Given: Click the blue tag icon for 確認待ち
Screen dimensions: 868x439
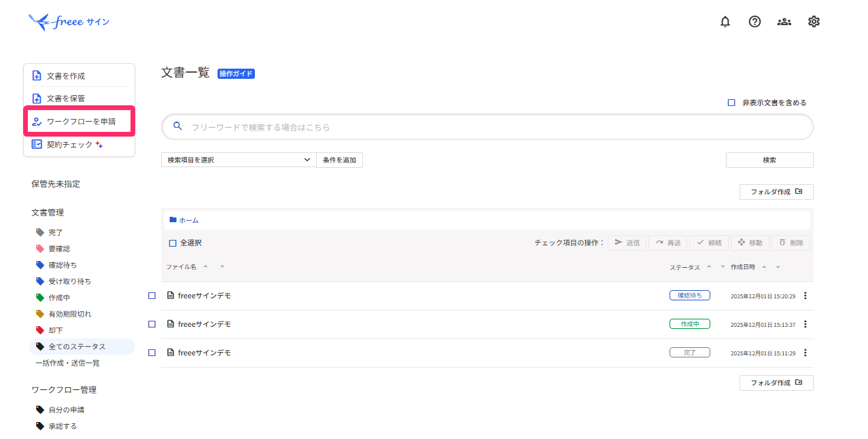Looking at the screenshot, I should [40, 265].
